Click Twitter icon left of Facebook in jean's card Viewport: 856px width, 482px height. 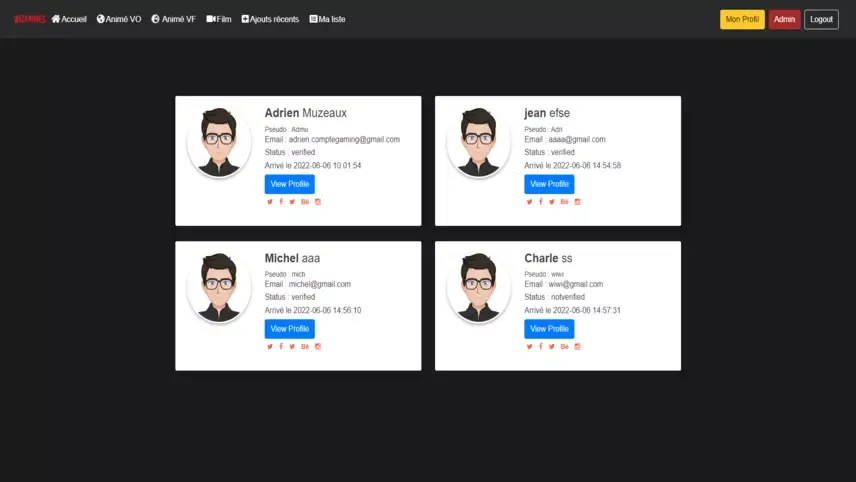click(x=529, y=201)
